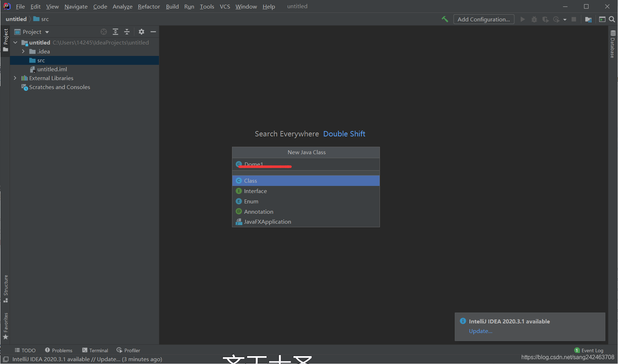The width and height of the screenshot is (618, 364).
Task: Toggle the Project side tool window tab
Action: pyautogui.click(x=6, y=40)
